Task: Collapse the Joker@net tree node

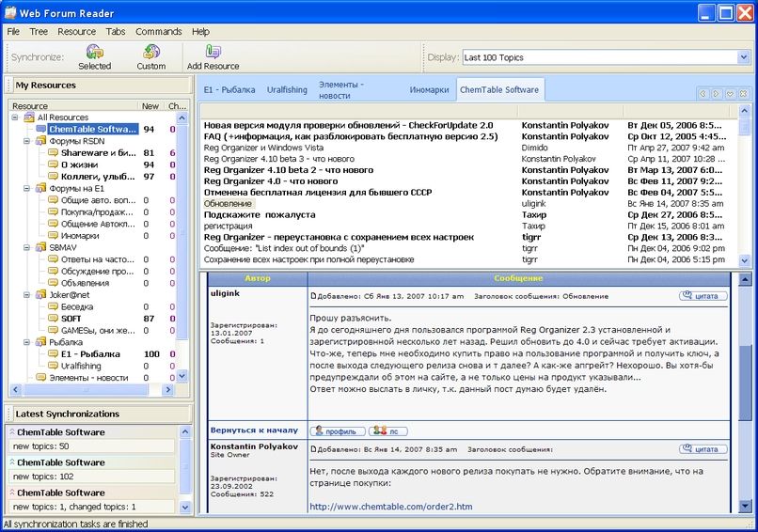Action: 27,295
